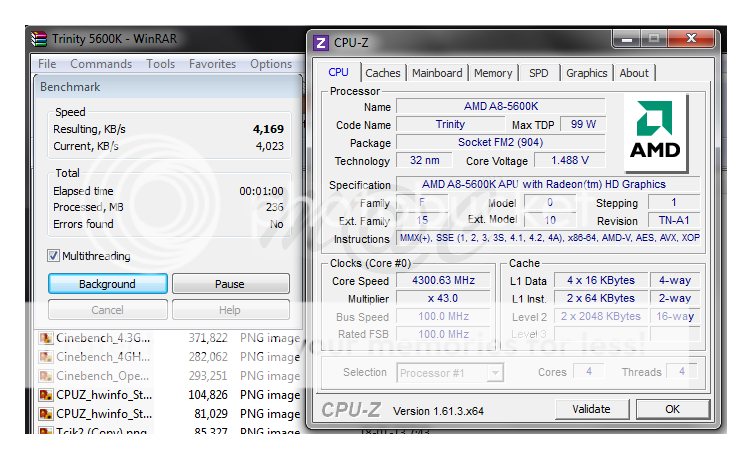Screen dimensions: 752x459
Task: Click the Rated FSB value 100.0 MHz
Action: pyautogui.click(x=444, y=334)
